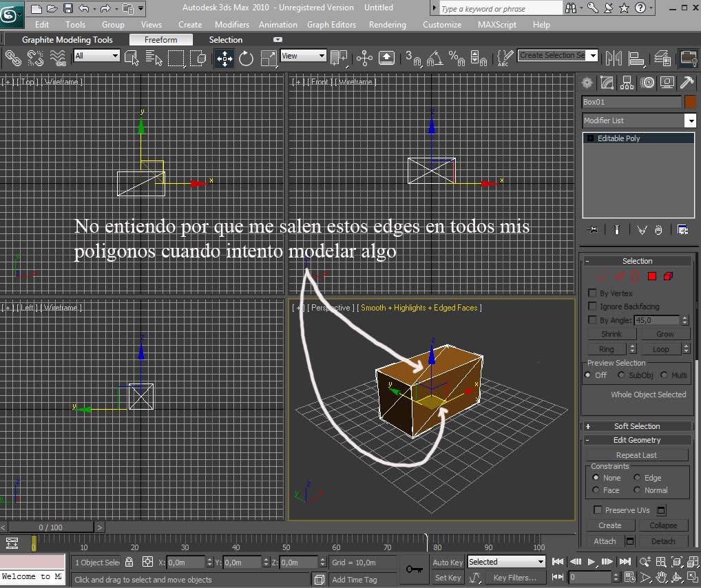This screenshot has width=701, height=588.
Task: Click the Attach button
Action: (x=605, y=541)
